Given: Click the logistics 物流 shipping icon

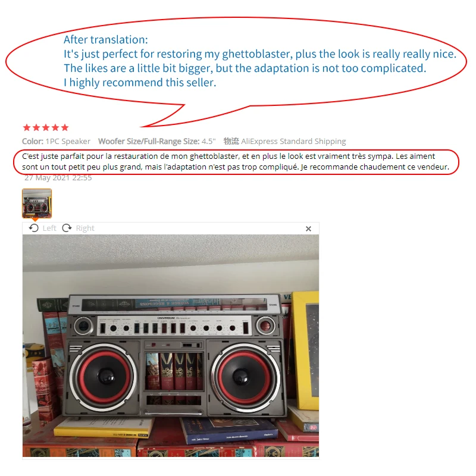Looking at the screenshot, I should 231,141.
